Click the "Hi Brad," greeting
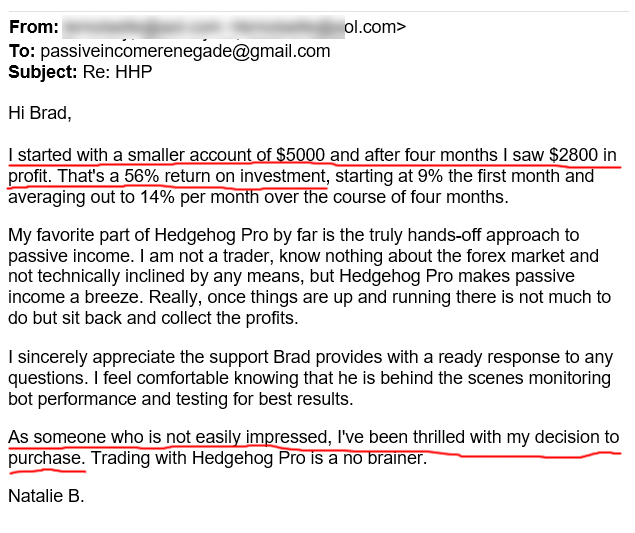Screen dimensions: 635x533 [x=40, y=112]
